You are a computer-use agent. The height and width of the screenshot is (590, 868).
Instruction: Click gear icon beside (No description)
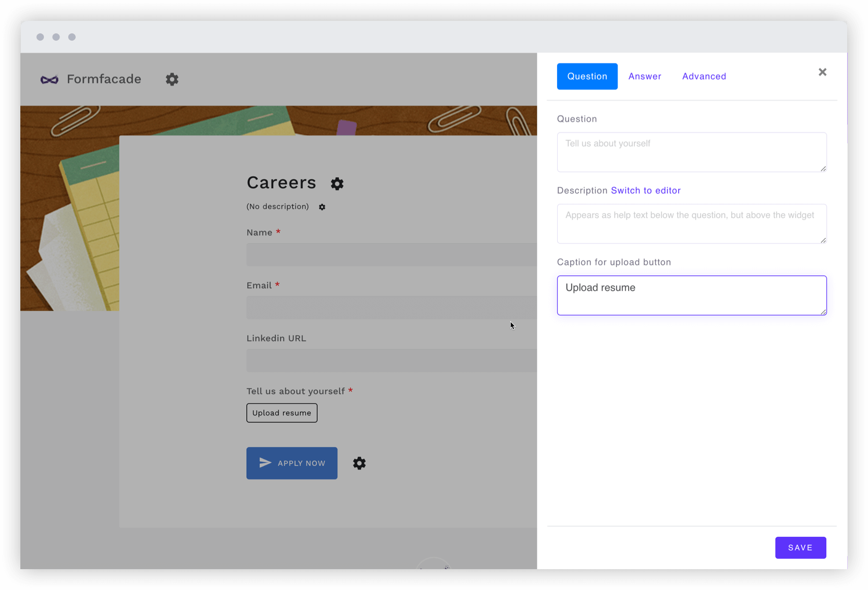(322, 207)
